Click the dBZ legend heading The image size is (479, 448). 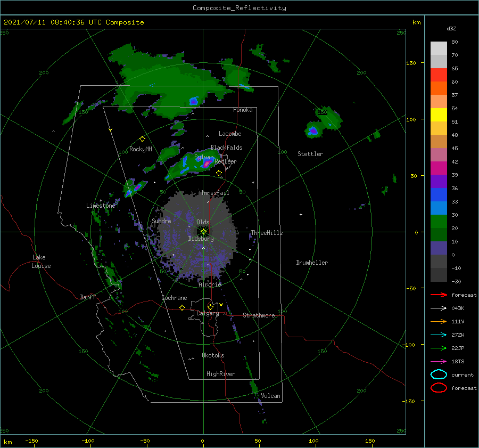(451, 29)
